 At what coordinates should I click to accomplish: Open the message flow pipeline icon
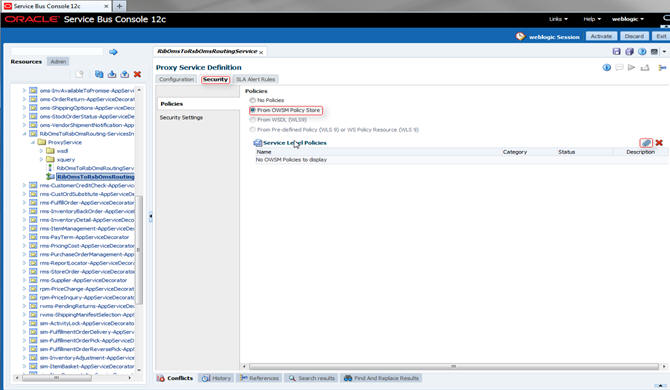tap(662, 67)
